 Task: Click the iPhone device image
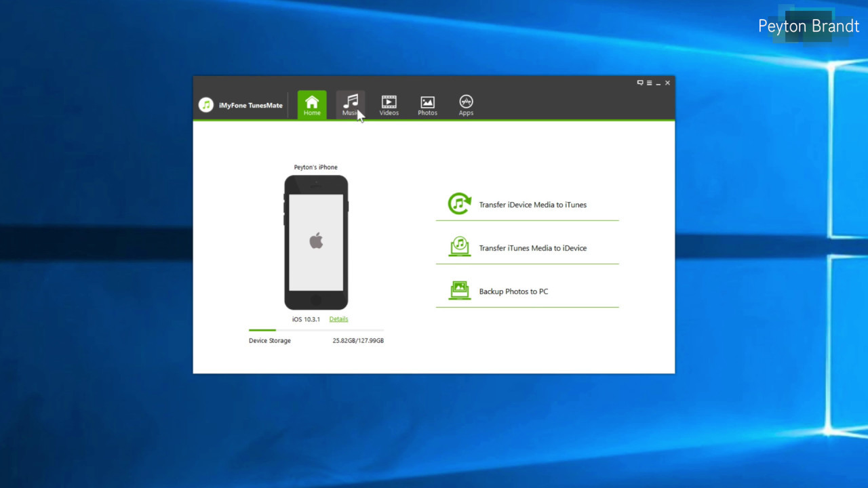(x=316, y=243)
